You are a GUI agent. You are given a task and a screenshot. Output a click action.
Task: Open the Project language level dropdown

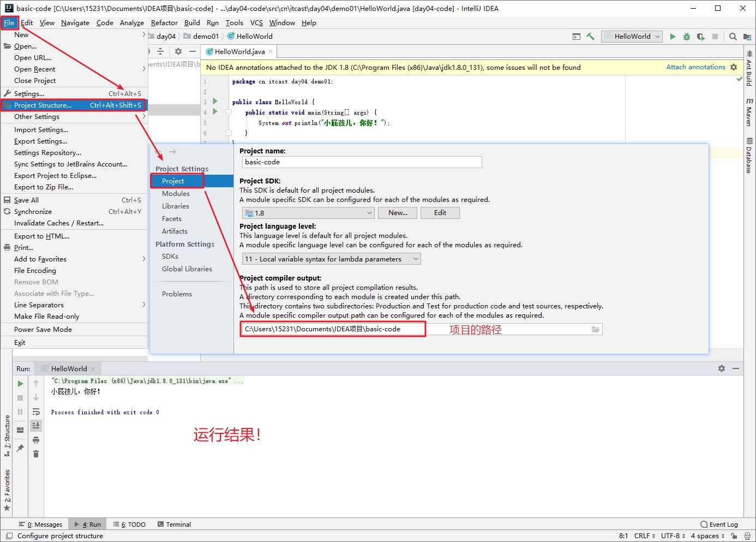332,259
